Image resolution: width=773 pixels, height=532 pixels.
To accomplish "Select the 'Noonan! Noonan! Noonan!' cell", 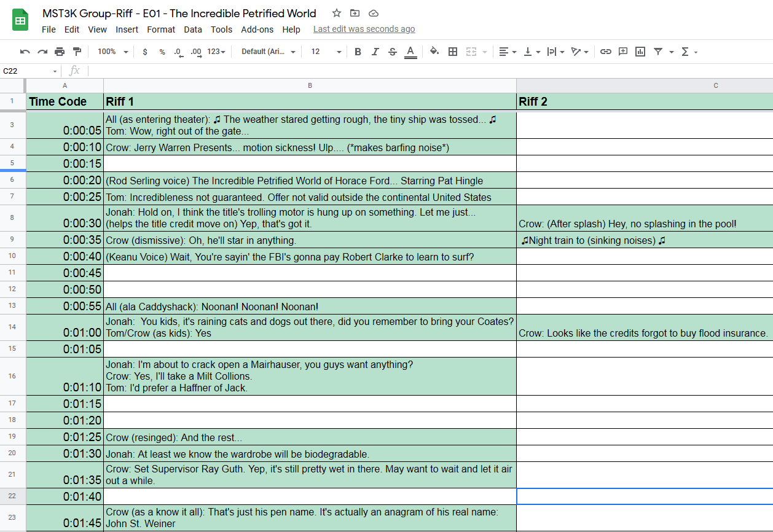I will (x=310, y=307).
